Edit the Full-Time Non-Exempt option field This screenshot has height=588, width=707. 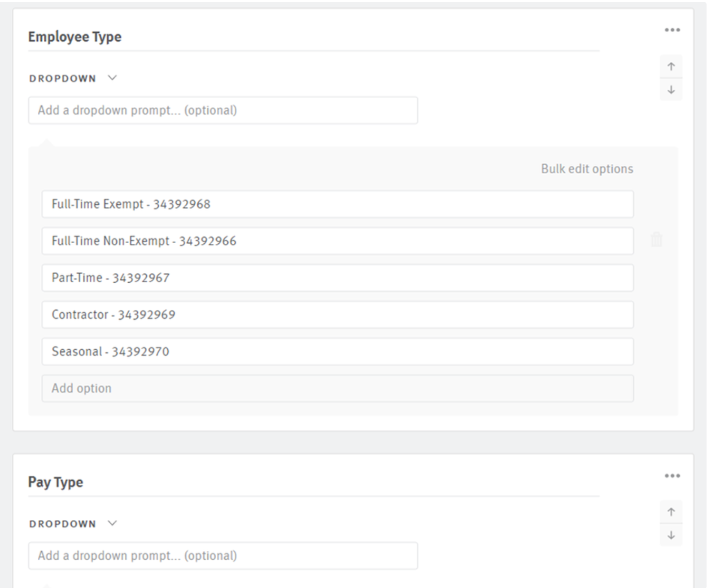pyautogui.click(x=337, y=241)
